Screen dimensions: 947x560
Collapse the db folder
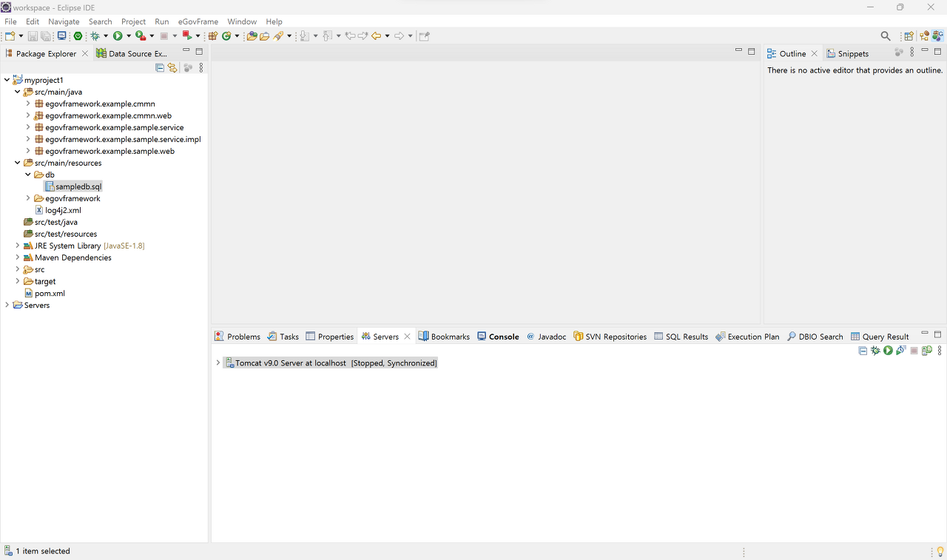[x=28, y=175]
